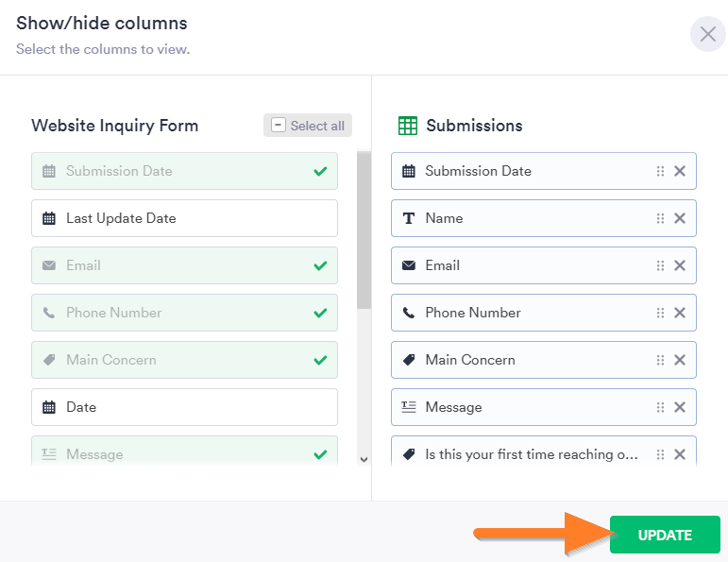Enable the Date field column
This screenshot has width=728, height=562.
click(184, 407)
